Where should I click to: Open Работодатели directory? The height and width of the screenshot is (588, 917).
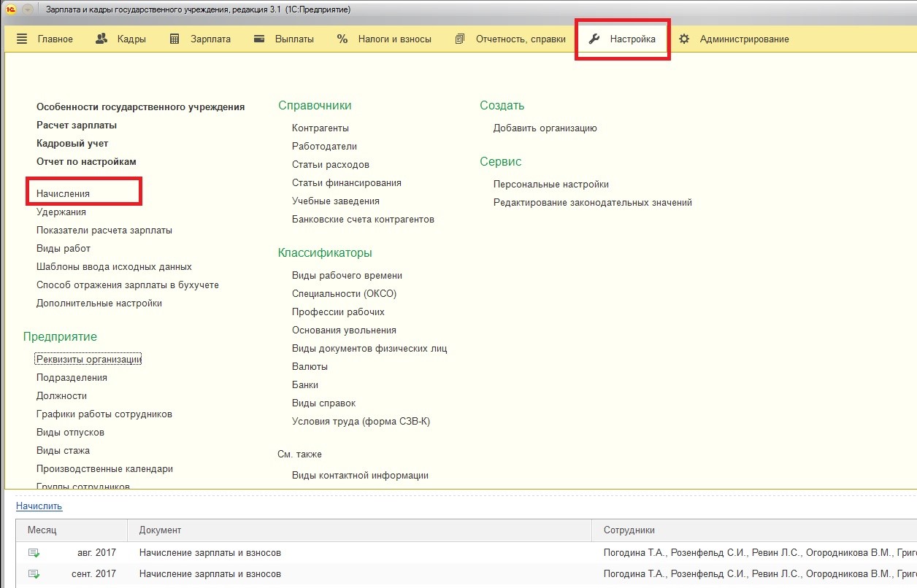pyautogui.click(x=324, y=146)
